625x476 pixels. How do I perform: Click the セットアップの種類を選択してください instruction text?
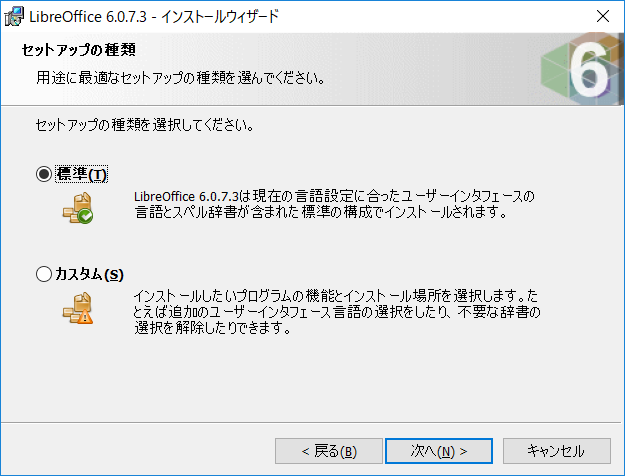[145, 125]
